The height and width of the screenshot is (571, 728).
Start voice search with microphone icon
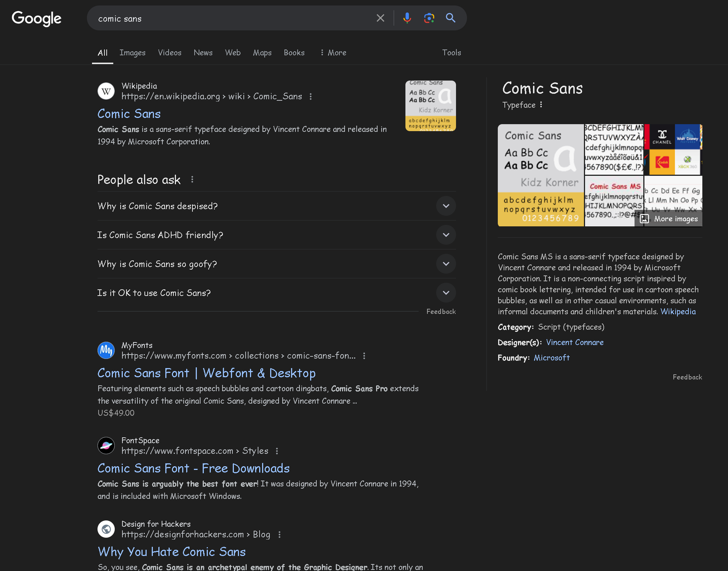coord(407,18)
